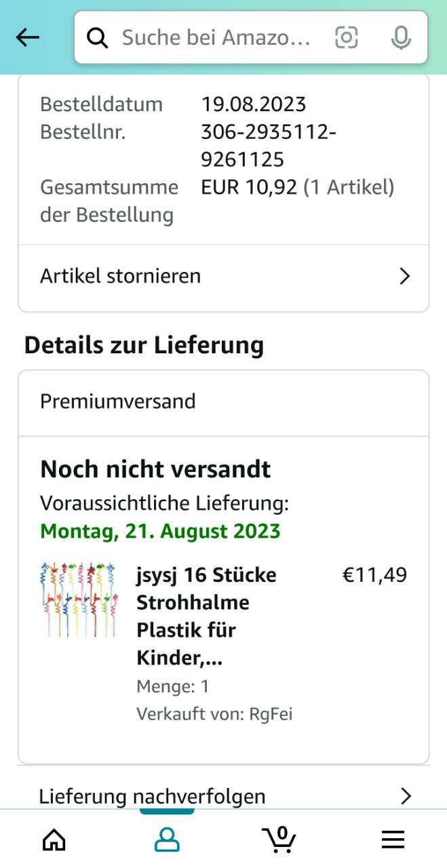Open the jsysj Strohhalme product title
447x868 pixels.
tap(206, 616)
